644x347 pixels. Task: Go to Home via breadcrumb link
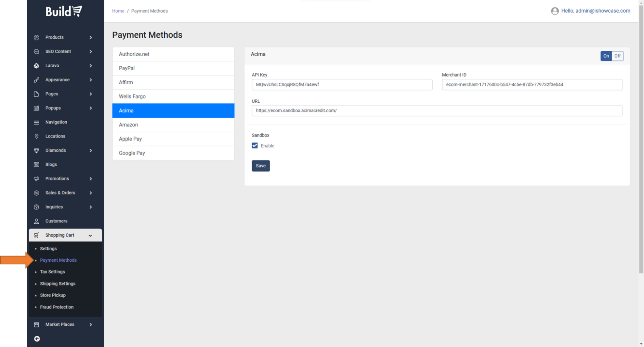[x=118, y=11]
